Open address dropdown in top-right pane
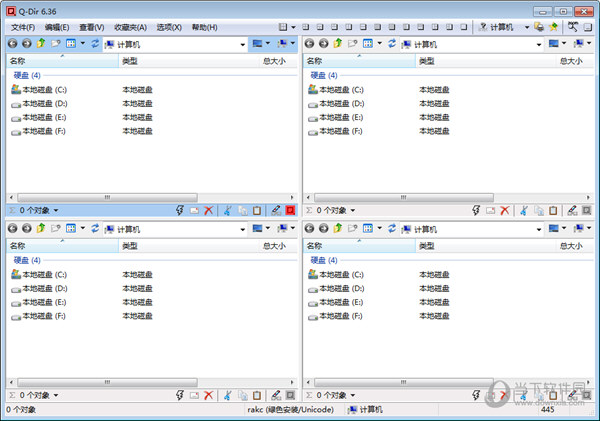Screen dimensions: 600x421 [x=539, y=45]
